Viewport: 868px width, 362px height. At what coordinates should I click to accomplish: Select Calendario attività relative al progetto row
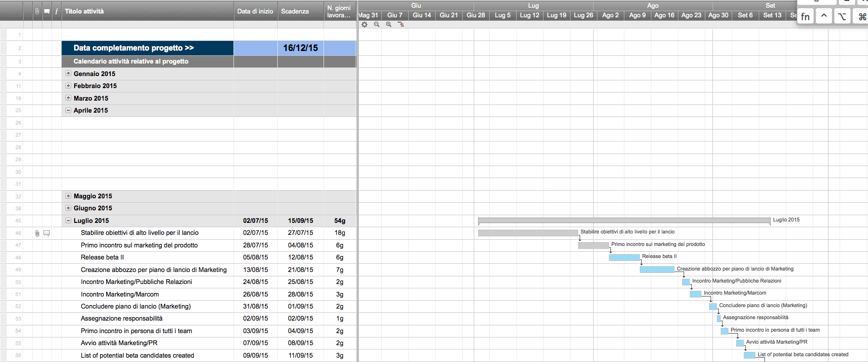coord(209,62)
